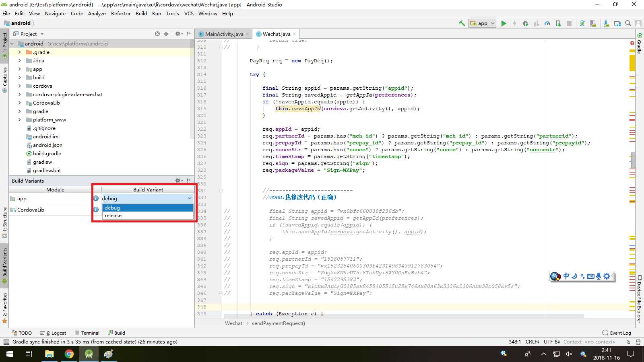Hide the Build Variants panel

point(189,181)
